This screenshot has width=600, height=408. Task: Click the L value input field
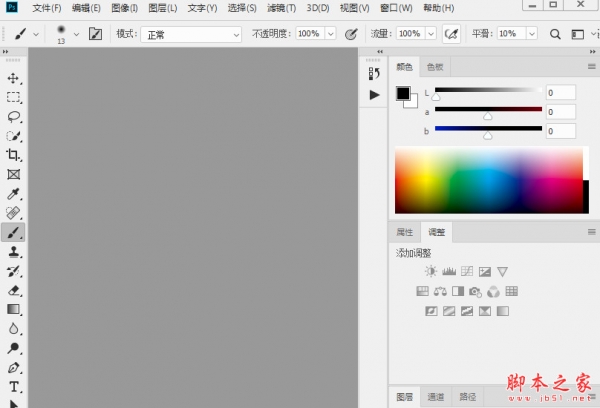point(560,93)
